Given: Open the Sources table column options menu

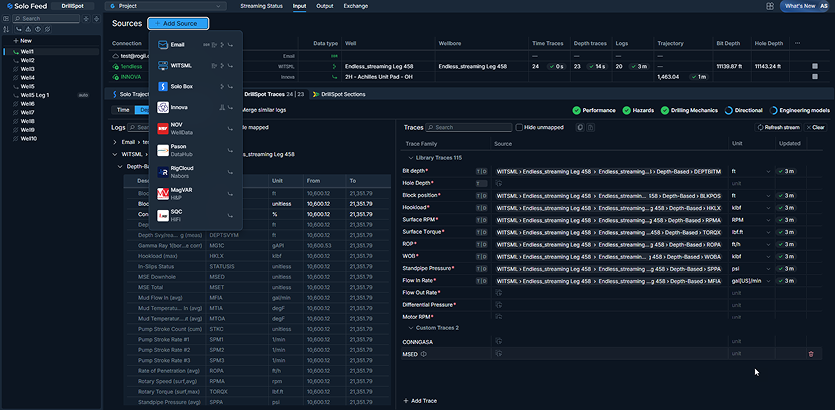Looking at the screenshot, I should tap(797, 43).
